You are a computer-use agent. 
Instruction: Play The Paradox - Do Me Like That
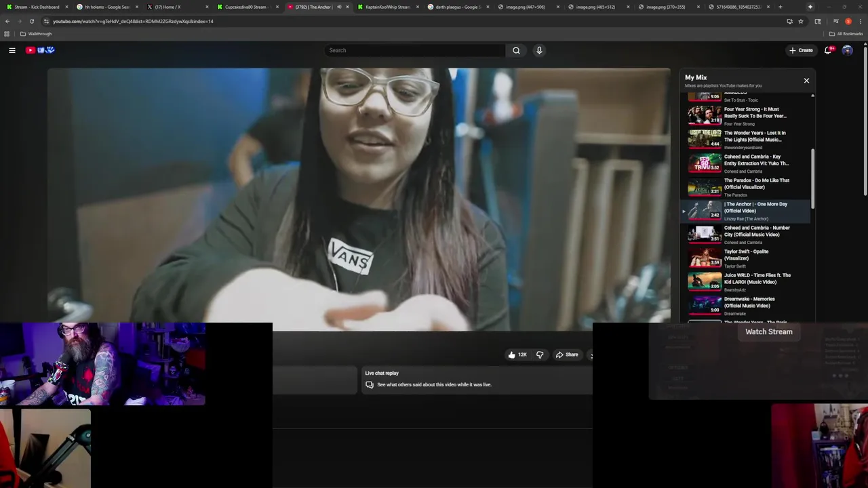pos(746,187)
